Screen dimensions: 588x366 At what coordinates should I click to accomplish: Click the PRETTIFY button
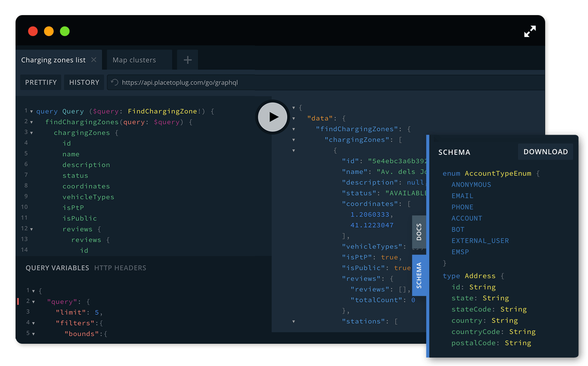41,82
